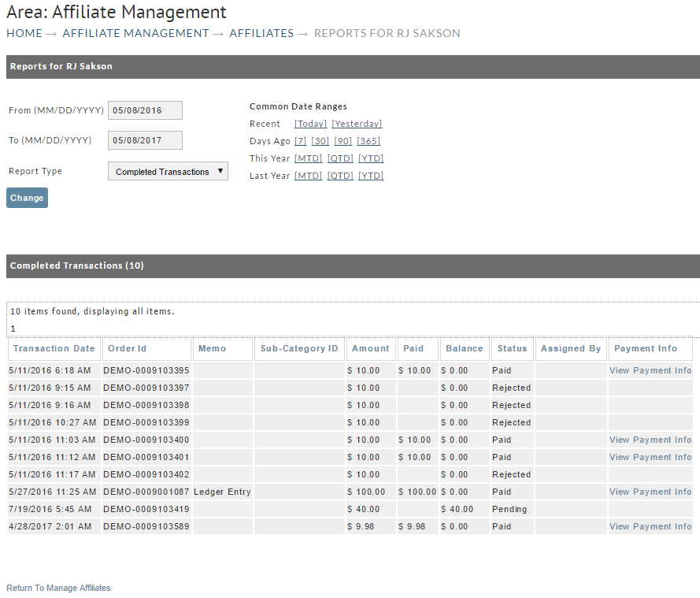The height and width of the screenshot is (598, 700).
Task: Click order id DEMO-0009103419
Action: 146,509
